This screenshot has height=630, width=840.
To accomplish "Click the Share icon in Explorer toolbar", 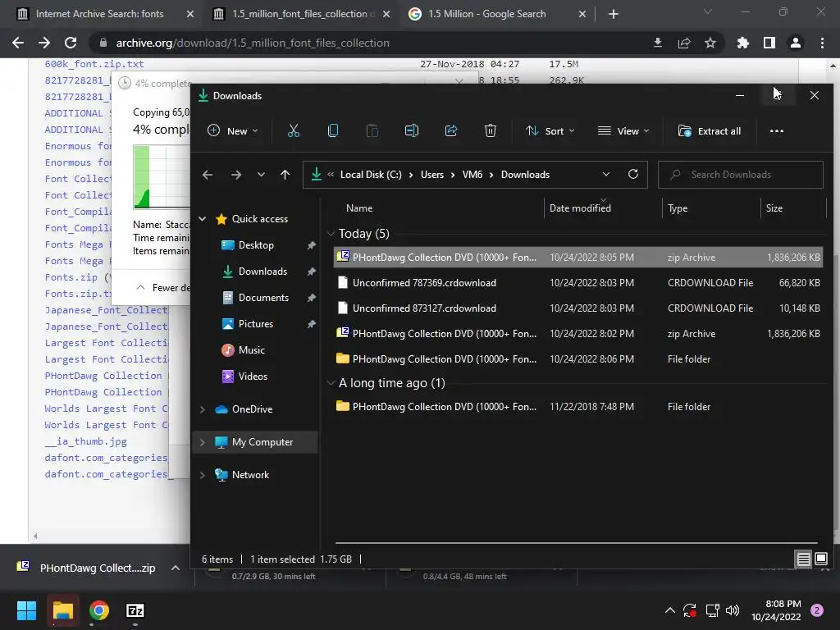I will [x=451, y=130].
